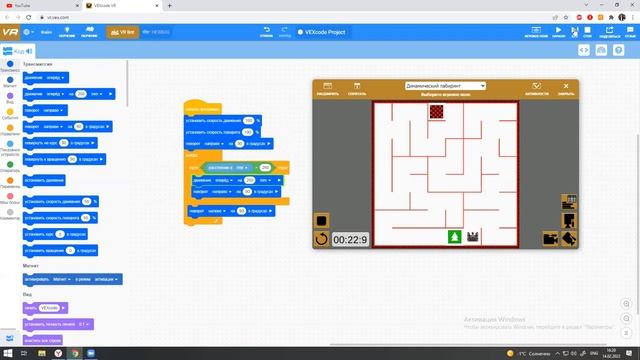
Task: Select the Magnet block category
Action: pyautogui.click(x=10, y=82)
